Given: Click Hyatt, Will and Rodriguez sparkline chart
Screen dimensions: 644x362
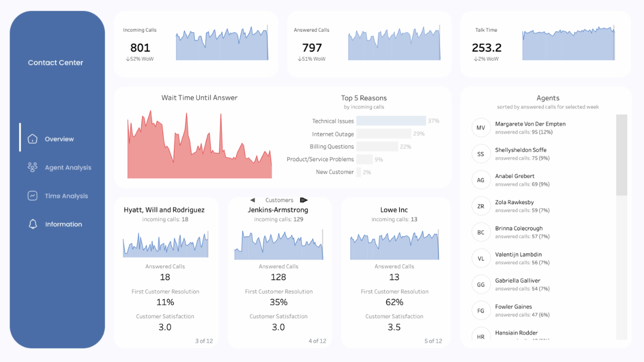Looking at the screenshot, I should (x=165, y=245).
